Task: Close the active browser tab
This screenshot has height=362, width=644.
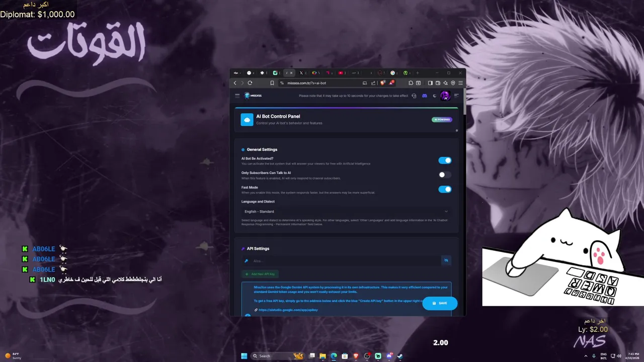Action: pyautogui.click(x=291, y=73)
